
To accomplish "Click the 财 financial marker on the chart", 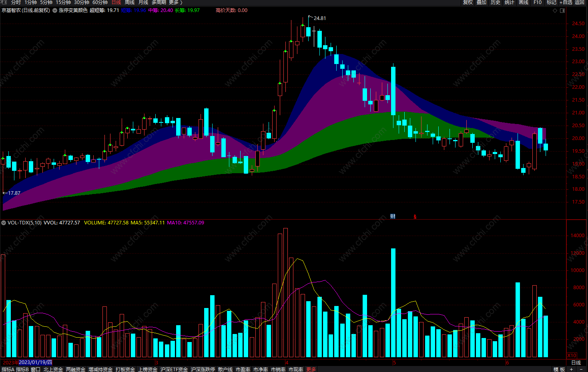I will [393, 216].
